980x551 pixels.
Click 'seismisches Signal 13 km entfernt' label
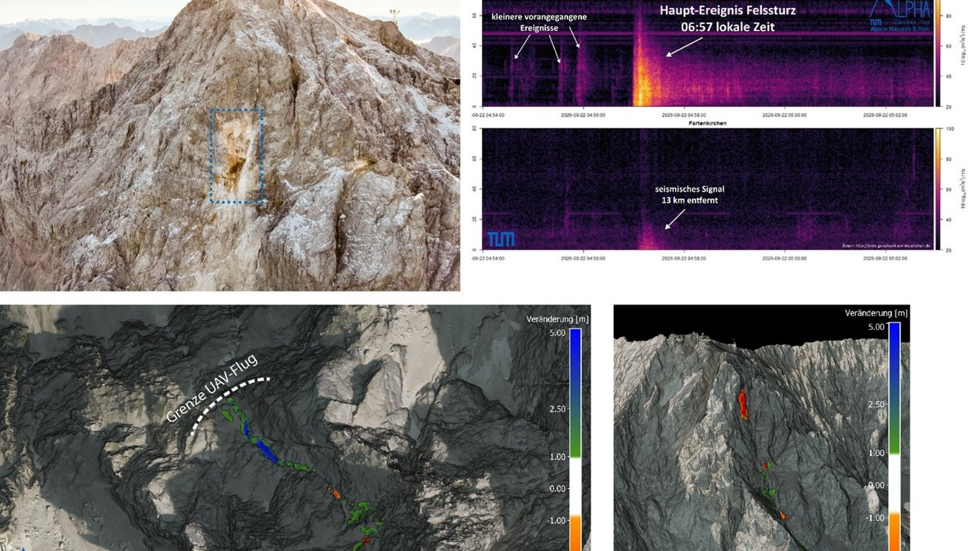click(x=690, y=195)
